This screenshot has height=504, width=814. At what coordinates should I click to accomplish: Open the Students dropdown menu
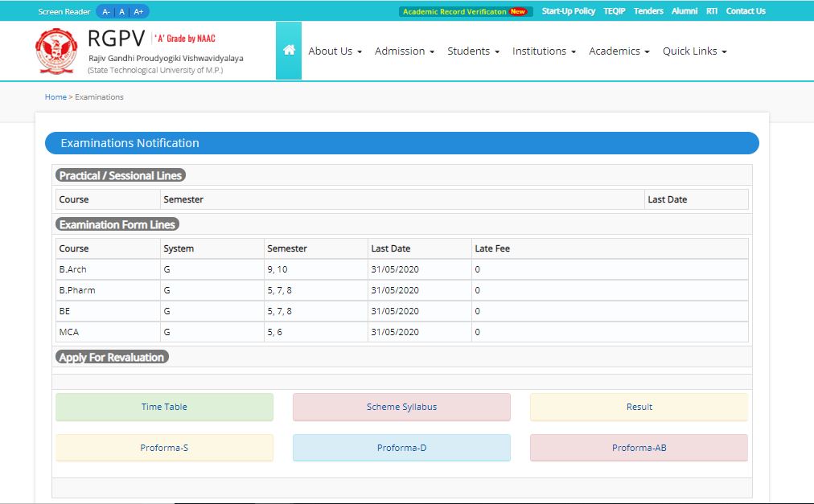tap(473, 51)
